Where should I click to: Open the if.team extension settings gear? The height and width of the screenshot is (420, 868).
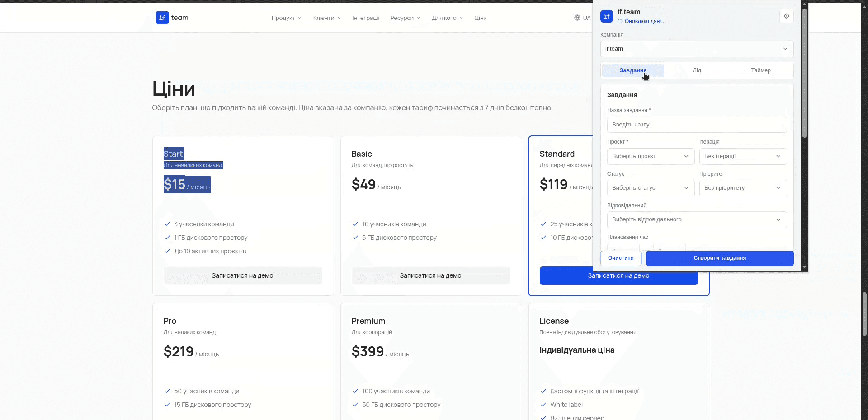coord(787,16)
